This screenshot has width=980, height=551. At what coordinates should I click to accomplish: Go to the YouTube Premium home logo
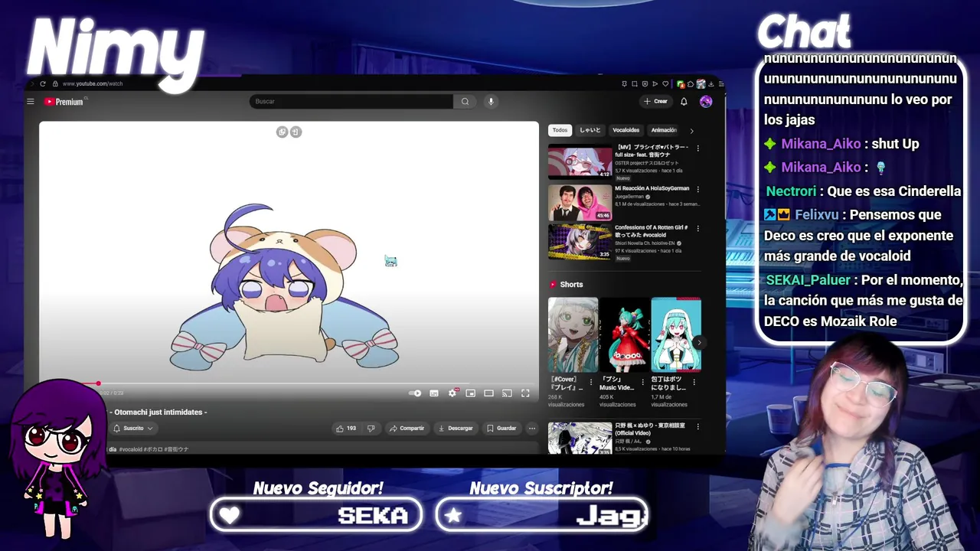(x=64, y=101)
